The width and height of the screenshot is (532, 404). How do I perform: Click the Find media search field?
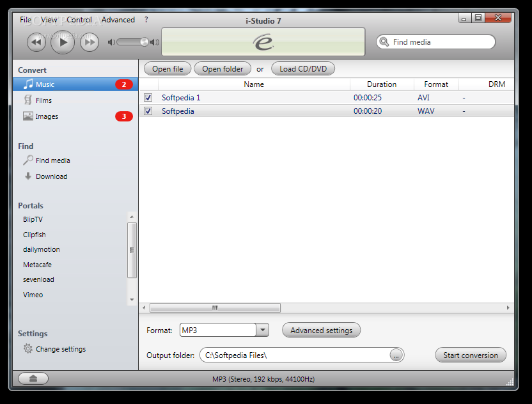click(441, 42)
